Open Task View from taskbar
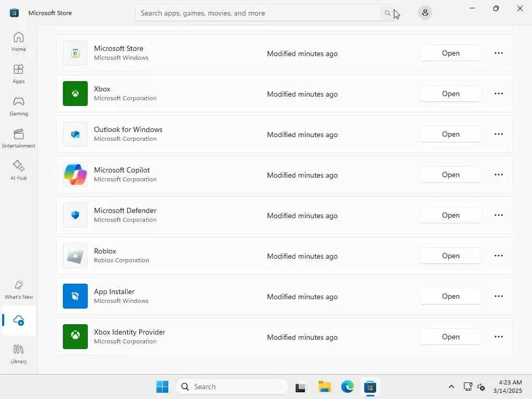 coord(300,387)
